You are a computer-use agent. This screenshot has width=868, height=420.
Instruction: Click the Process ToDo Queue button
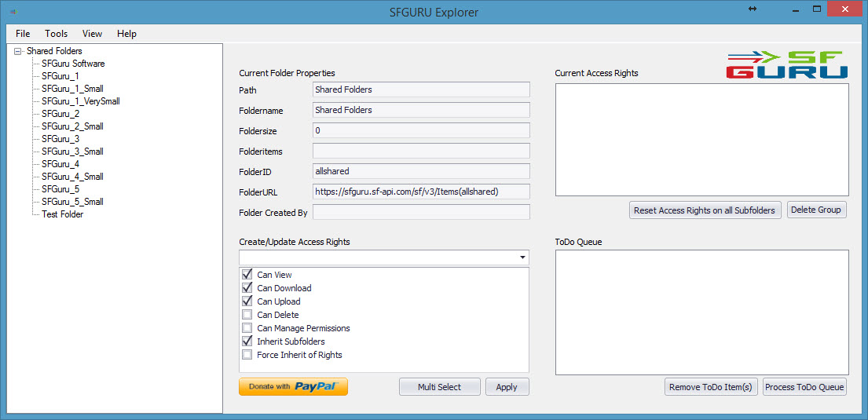pos(805,387)
